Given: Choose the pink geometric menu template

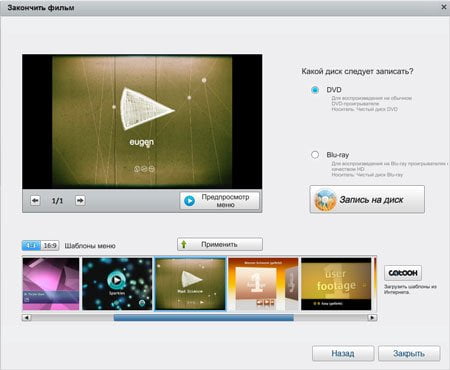Looking at the screenshot, I should pyautogui.click(x=51, y=284).
